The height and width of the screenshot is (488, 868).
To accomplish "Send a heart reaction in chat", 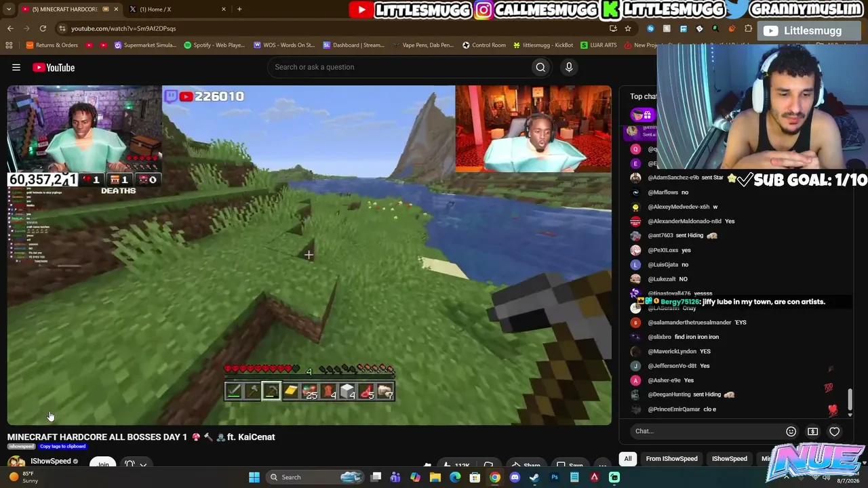I will 834,431.
